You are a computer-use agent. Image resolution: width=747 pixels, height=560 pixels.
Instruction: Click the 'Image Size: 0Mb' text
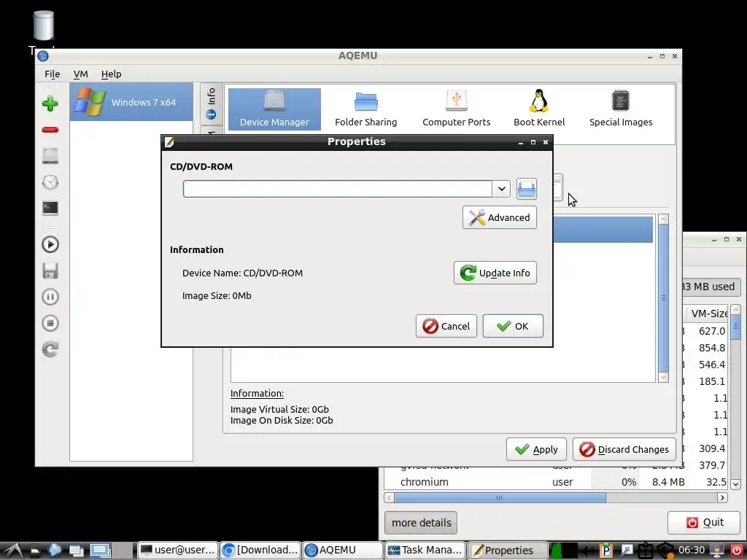click(217, 296)
